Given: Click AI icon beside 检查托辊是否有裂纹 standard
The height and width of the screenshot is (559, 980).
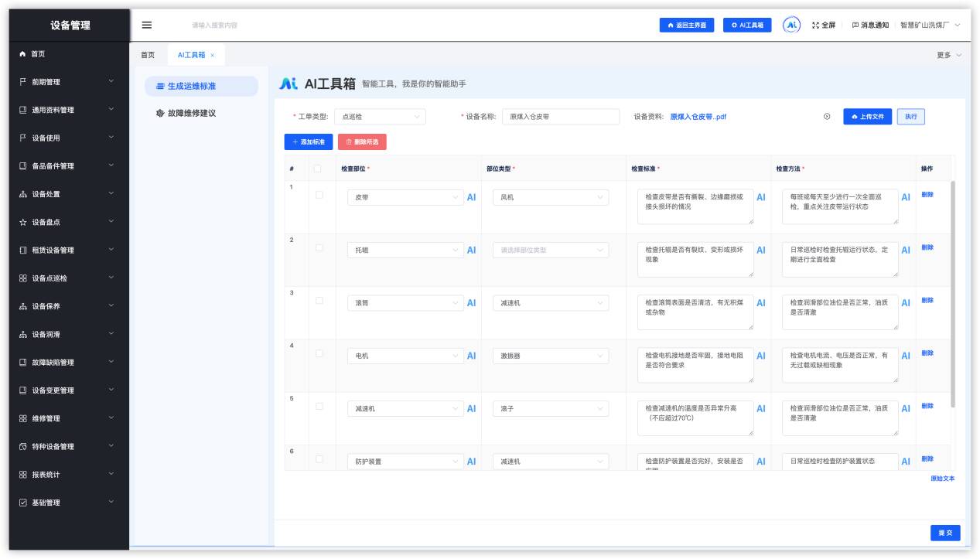Looking at the screenshot, I should point(761,250).
